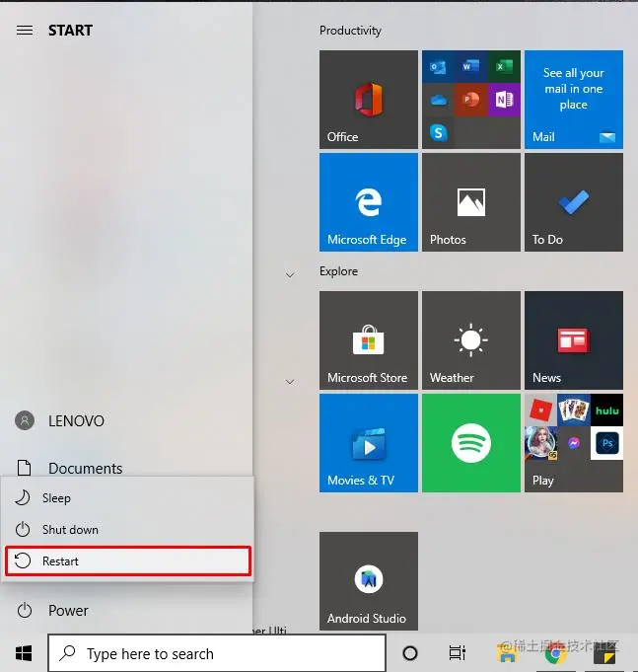Open the News tile
This screenshot has height=672, width=638.
pos(574,340)
